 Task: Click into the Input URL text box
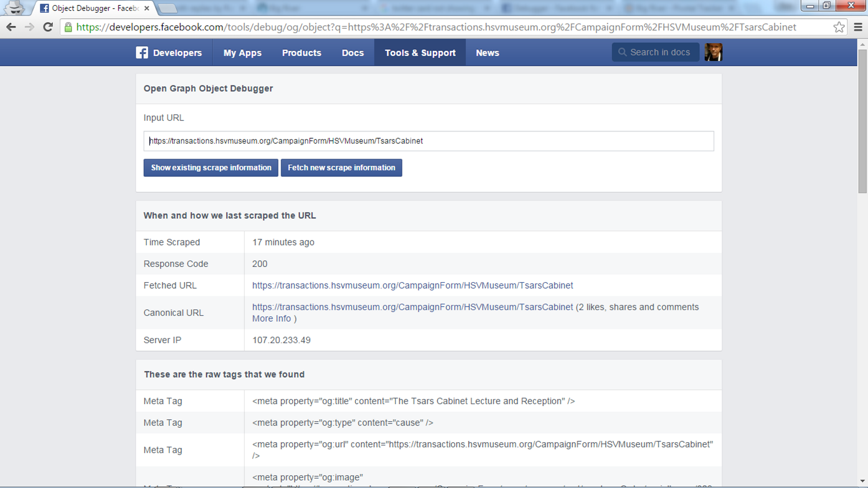428,141
